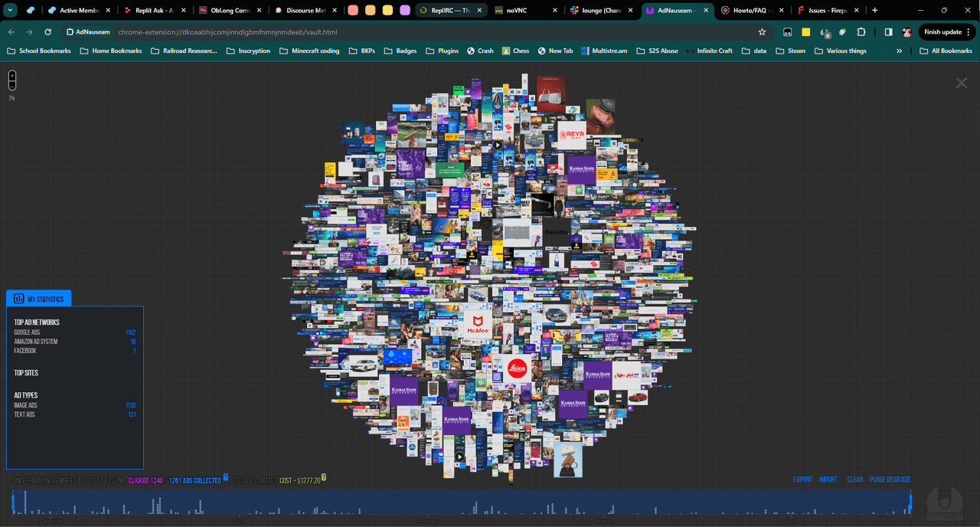
Task: Click the zoom slider control
Action: (x=11, y=80)
